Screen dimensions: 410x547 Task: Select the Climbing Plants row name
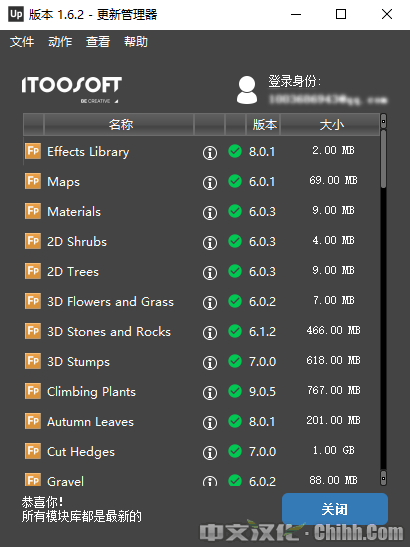point(91,392)
